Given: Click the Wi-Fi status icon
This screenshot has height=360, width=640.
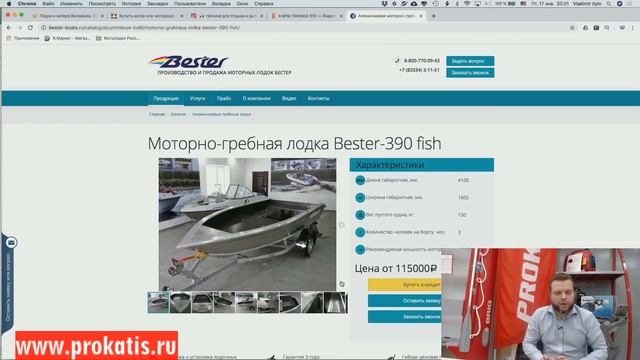Looking at the screenshot, I should click(x=467, y=3).
